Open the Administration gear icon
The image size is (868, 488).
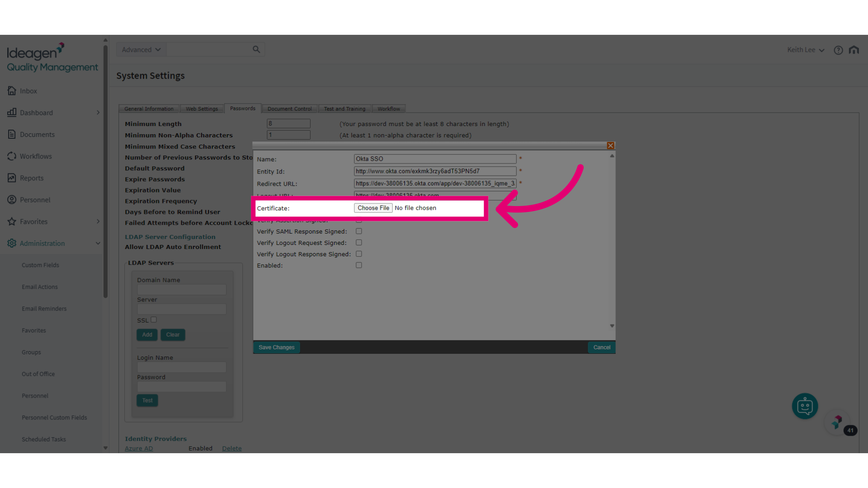[x=12, y=243]
